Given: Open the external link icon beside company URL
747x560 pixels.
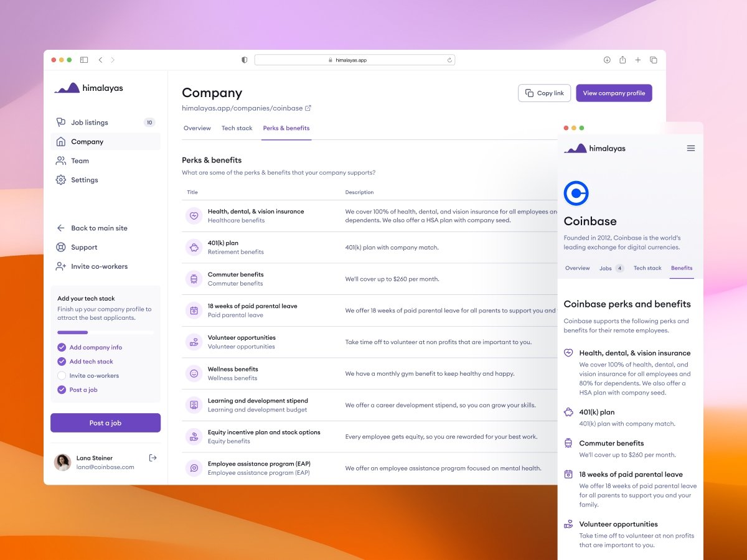Looking at the screenshot, I should tap(308, 108).
